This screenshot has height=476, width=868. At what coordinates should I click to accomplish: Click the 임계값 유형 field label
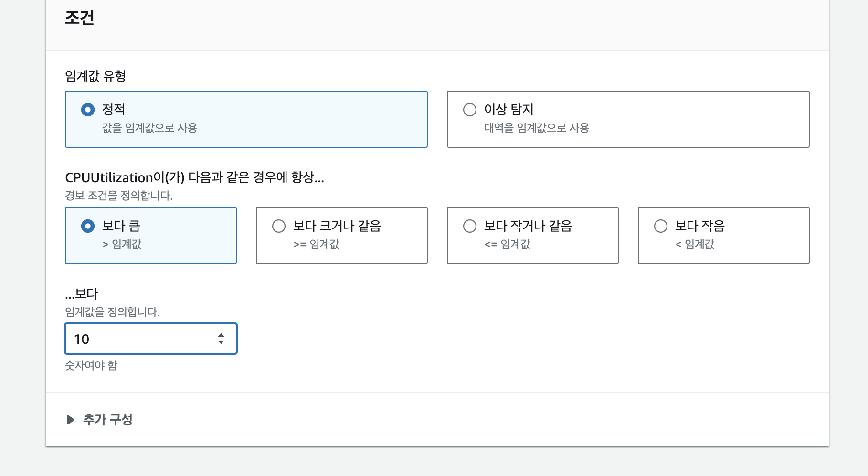(95, 76)
